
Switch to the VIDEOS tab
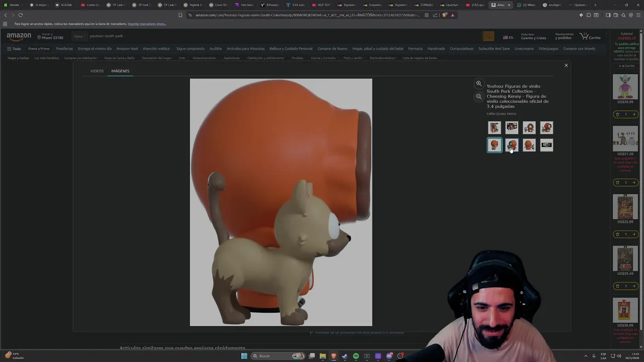[97, 71]
